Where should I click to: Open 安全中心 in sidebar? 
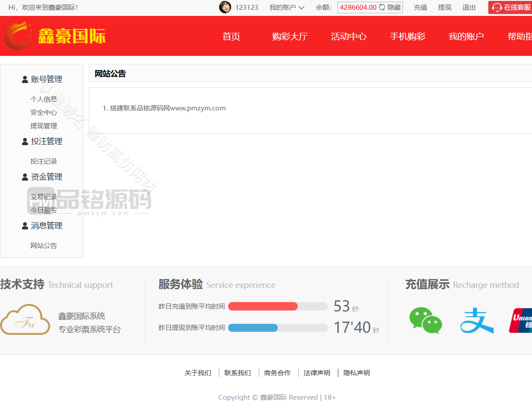(x=43, y=112)
